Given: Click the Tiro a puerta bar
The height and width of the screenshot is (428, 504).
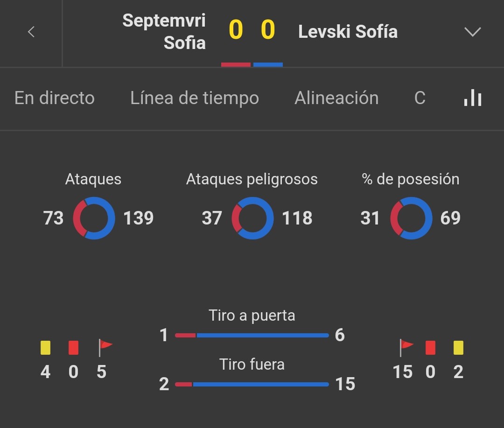Looking at the screenshot, I should [252, 336].
